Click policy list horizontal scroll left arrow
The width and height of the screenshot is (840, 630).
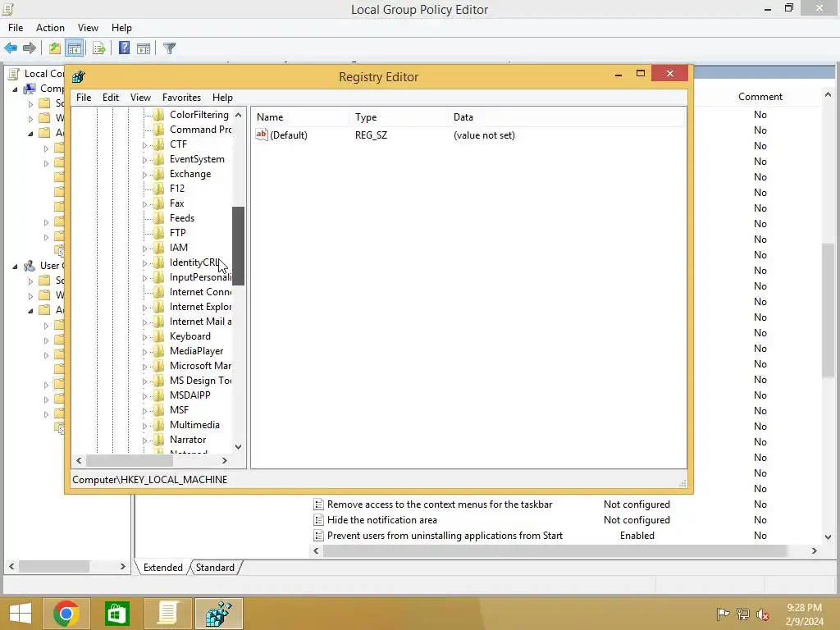coord(316,550)
